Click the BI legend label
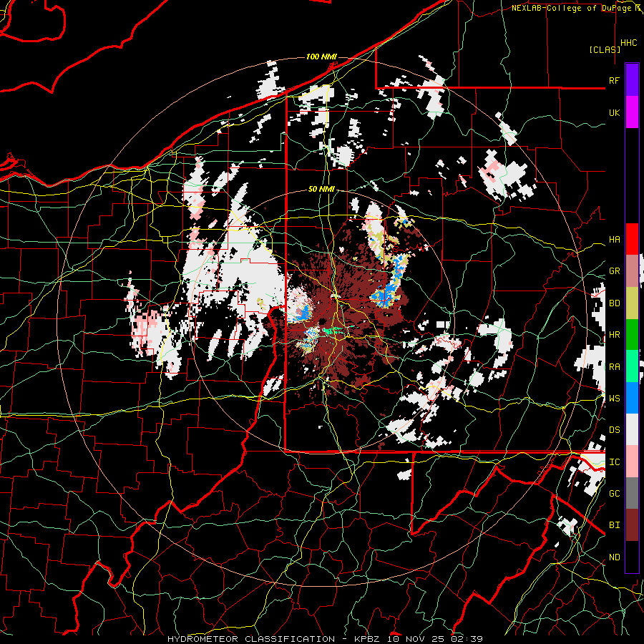 tap(614, 525)
